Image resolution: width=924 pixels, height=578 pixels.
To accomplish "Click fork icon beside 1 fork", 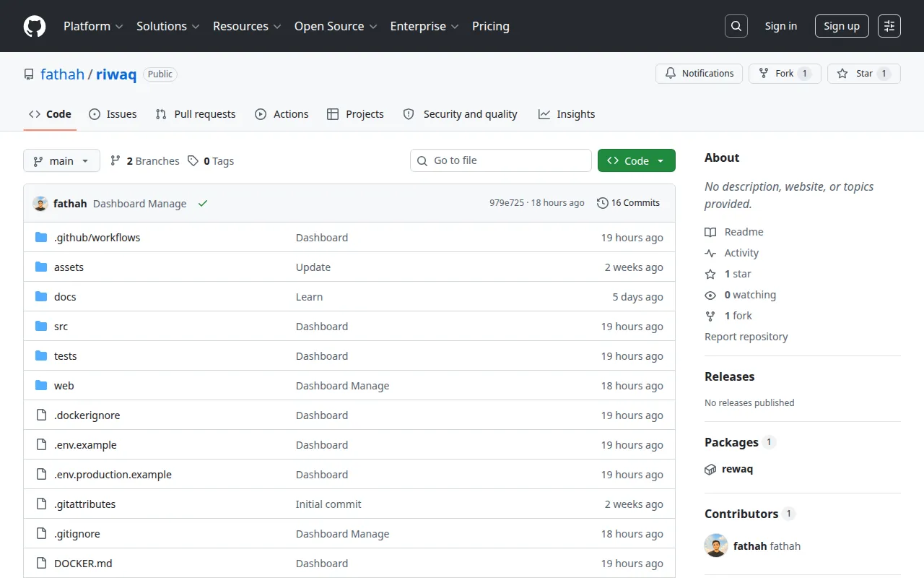I will tap(710, 316).
